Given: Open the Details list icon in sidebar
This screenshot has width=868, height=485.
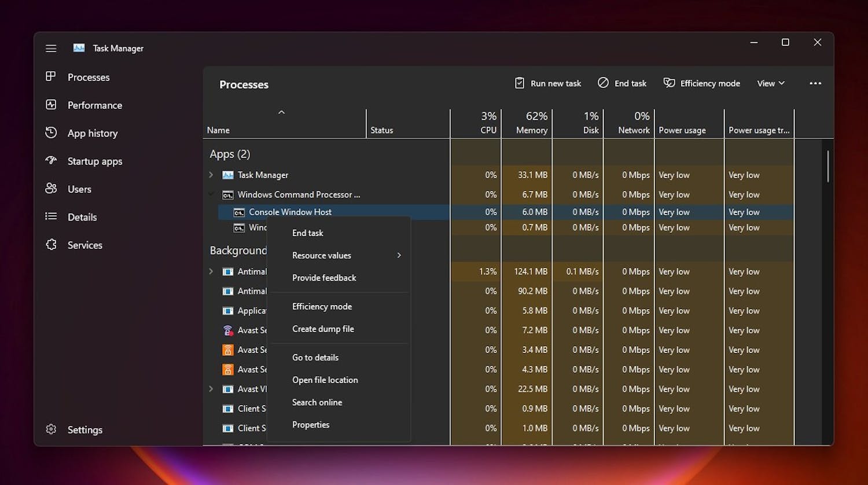Looking at the screenshot, I should [x=51, y=217].
